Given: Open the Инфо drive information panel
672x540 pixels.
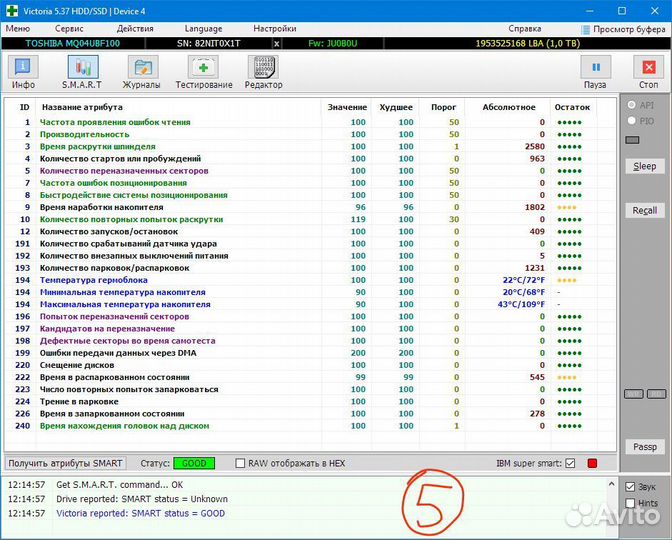Looking at the screenshot, I should point(23,68).
